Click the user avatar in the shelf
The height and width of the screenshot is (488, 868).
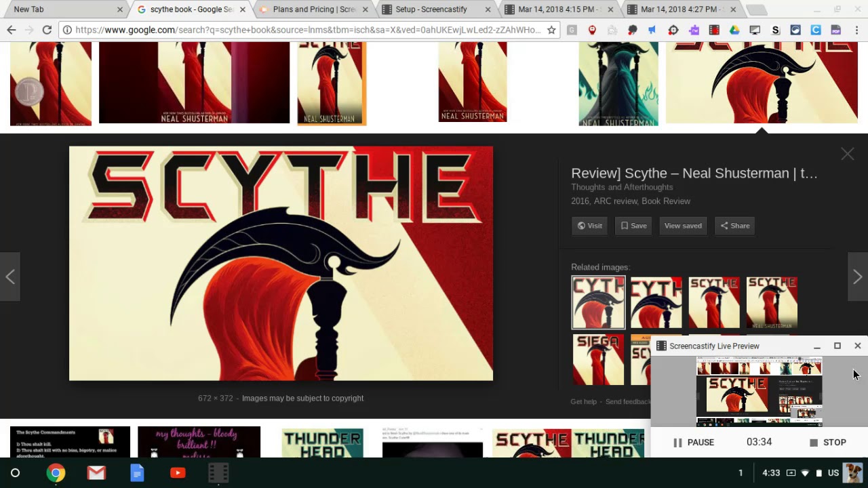853,472
